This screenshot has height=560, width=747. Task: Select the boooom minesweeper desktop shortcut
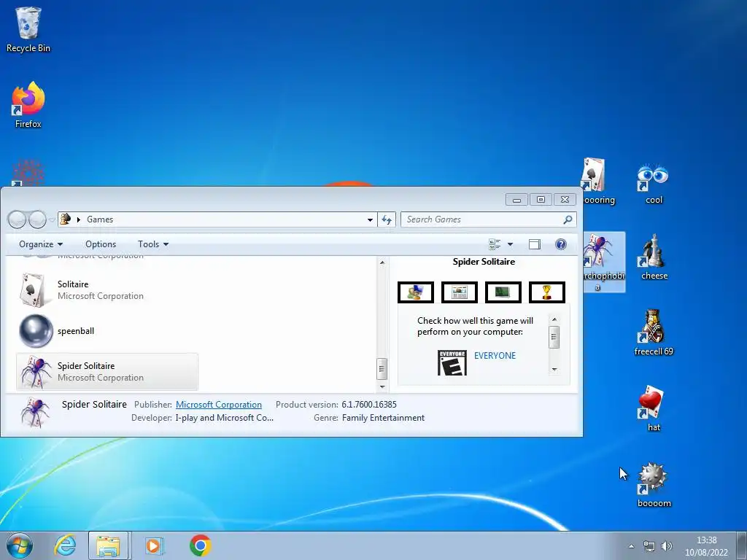(x=653, y=484)
